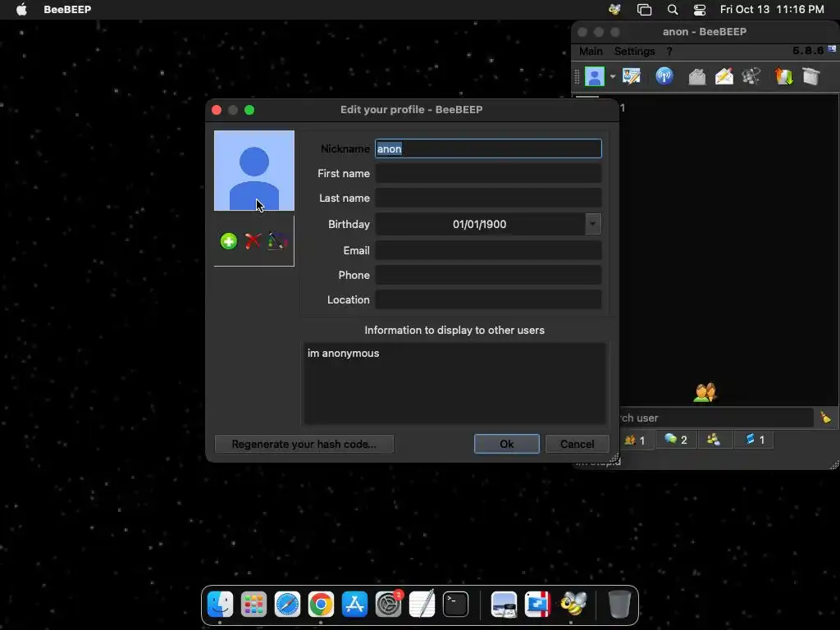Click the file transfer arrows icon

click(x=783, y=76)
